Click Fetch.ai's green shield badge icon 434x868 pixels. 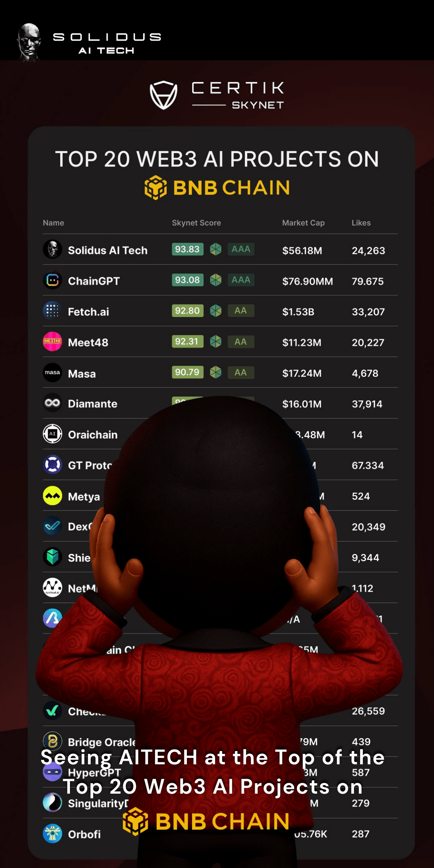pyautogui.click(x=216, y=311)
